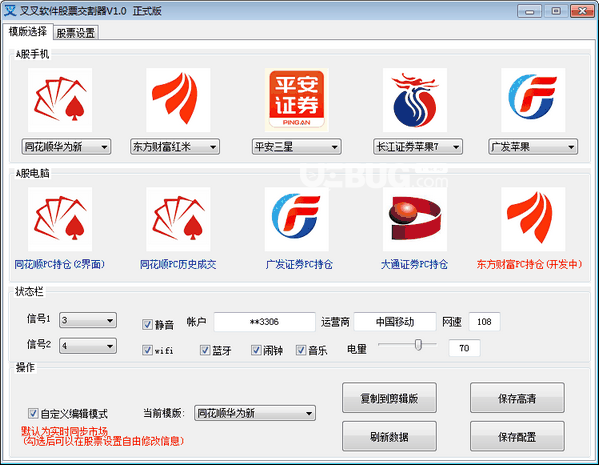The height and width of the screenshot is (465, 599).
Task: Click the 刷新数据 button
Action: pyautogui.click(x=389, y=436)
